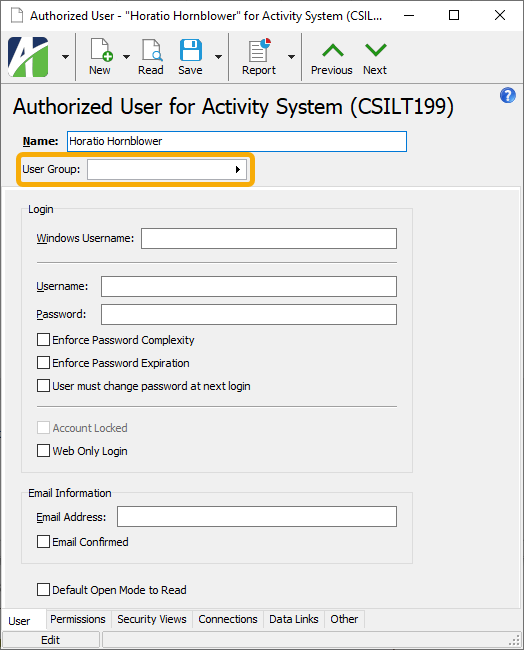Expand the User Group selector arrow

tap(238, 169)
